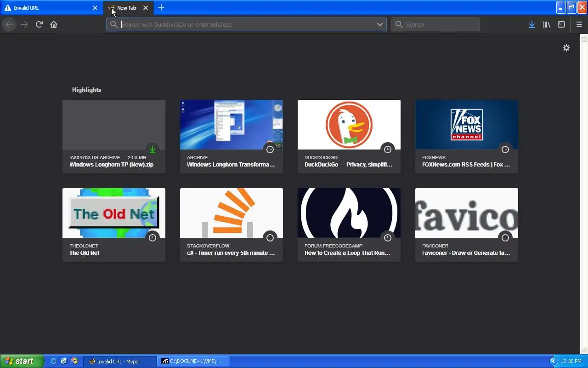The height and width of the screenshot is (368, 588).
Task: Open a new tab with plus button
Action: coord(161,7)
